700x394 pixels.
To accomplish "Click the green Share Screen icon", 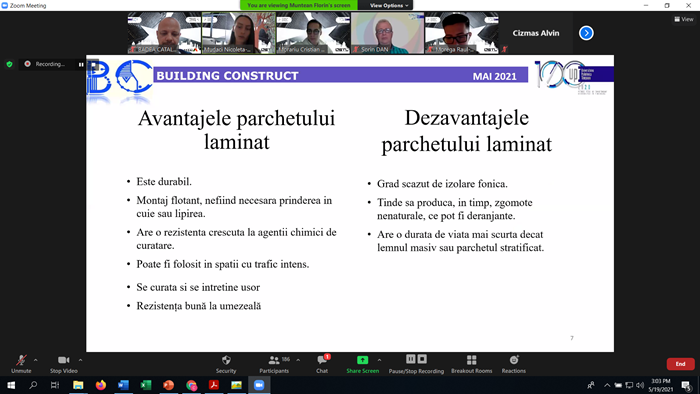I will coord(362,360).
